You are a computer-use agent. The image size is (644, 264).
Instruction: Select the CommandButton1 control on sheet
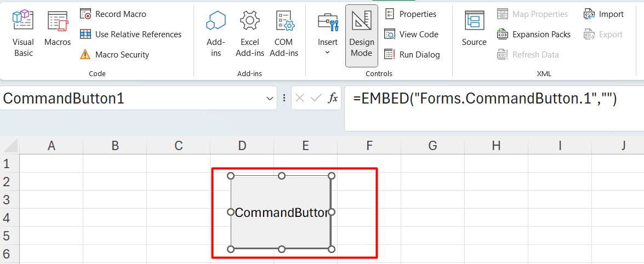pyautogui.click(x=281, y=213)
